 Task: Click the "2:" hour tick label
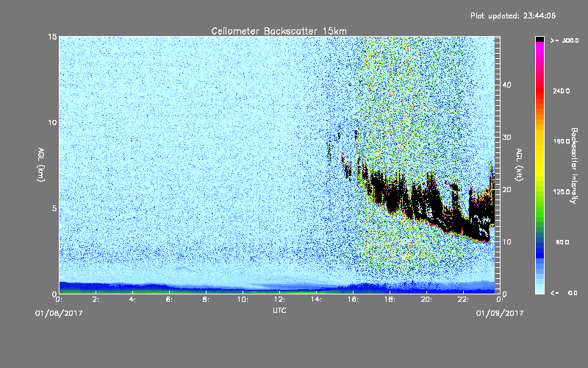[96, 300]
